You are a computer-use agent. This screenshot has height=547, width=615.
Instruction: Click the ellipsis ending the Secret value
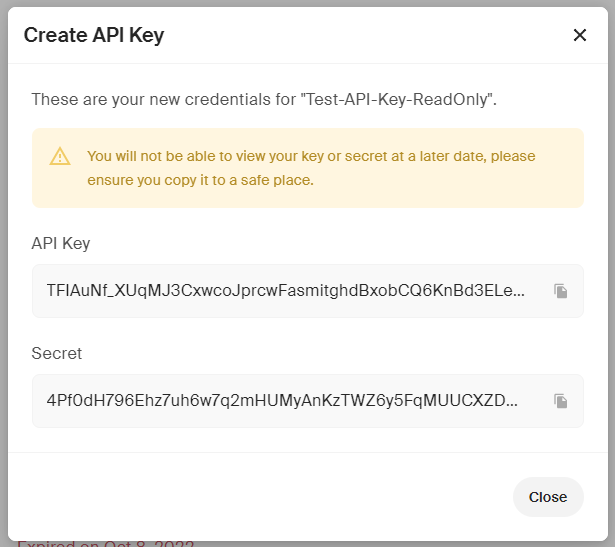(514, 401)
